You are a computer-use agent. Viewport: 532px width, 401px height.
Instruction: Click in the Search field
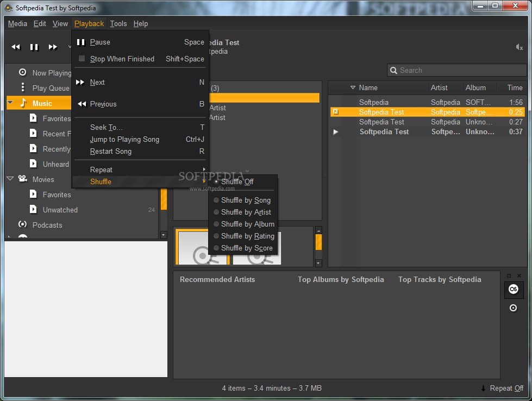point(456,70)
